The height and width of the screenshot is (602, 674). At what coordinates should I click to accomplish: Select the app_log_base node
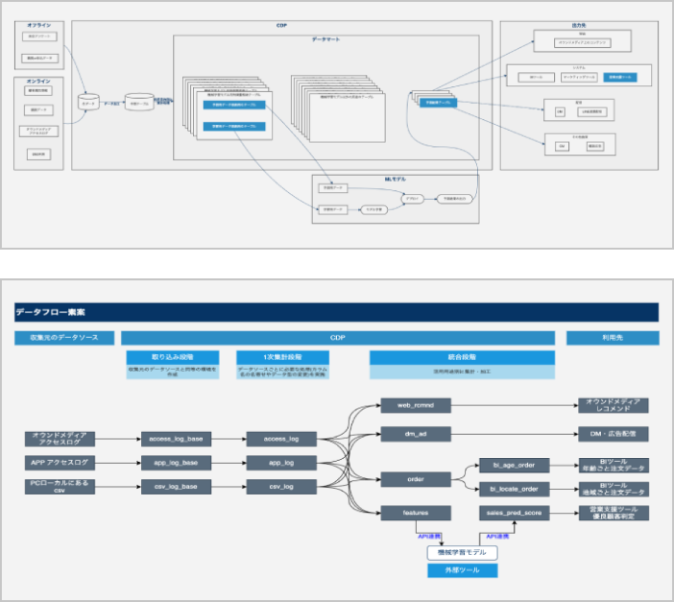coord(175,462)
